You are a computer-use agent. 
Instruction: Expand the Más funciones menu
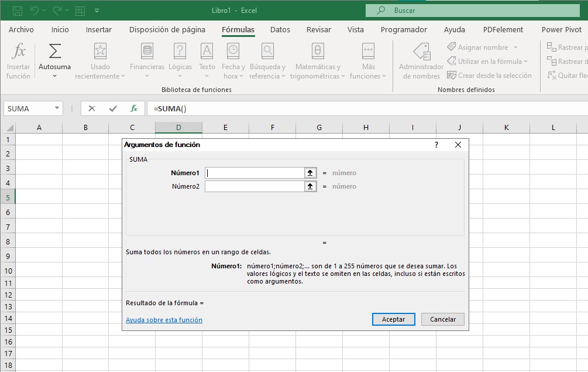[x=367, y=59]
